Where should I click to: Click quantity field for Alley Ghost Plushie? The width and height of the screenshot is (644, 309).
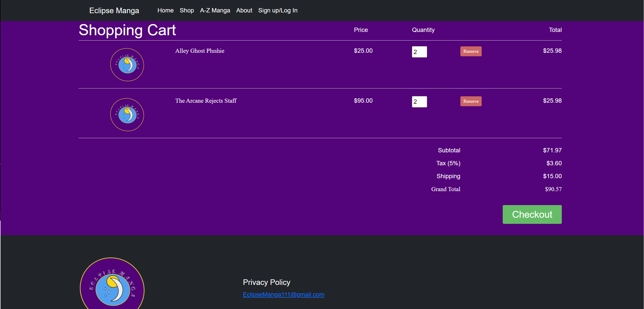[419, 52]
